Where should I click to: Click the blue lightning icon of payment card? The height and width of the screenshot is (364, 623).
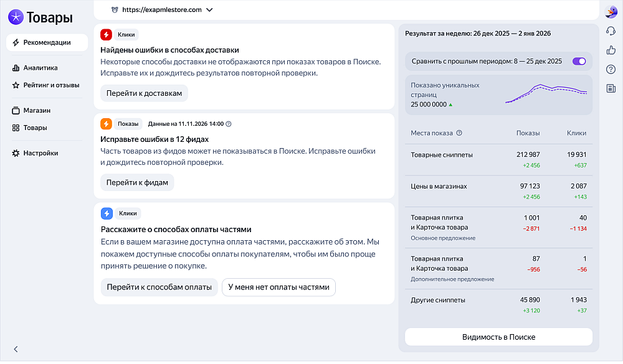(x=107, y=213)
